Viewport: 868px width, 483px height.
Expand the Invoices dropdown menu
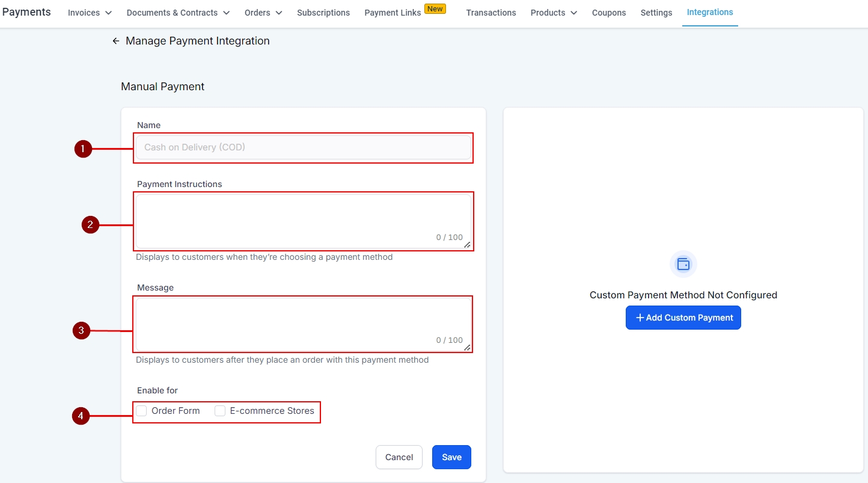[90, 13]
